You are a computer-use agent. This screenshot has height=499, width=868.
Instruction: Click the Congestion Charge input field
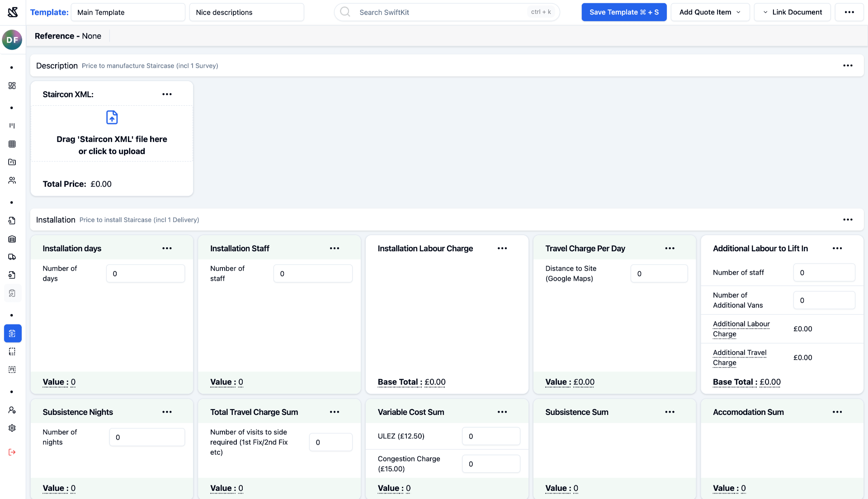491,464
